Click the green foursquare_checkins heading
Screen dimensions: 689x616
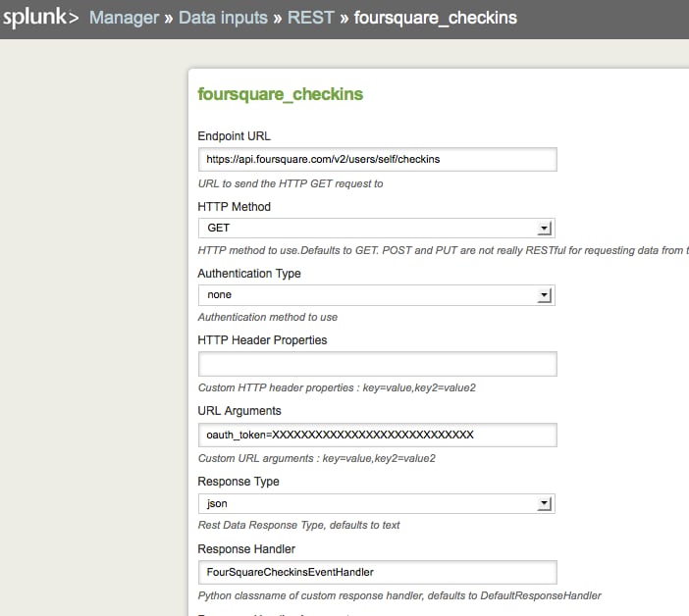tap(281, 94)
